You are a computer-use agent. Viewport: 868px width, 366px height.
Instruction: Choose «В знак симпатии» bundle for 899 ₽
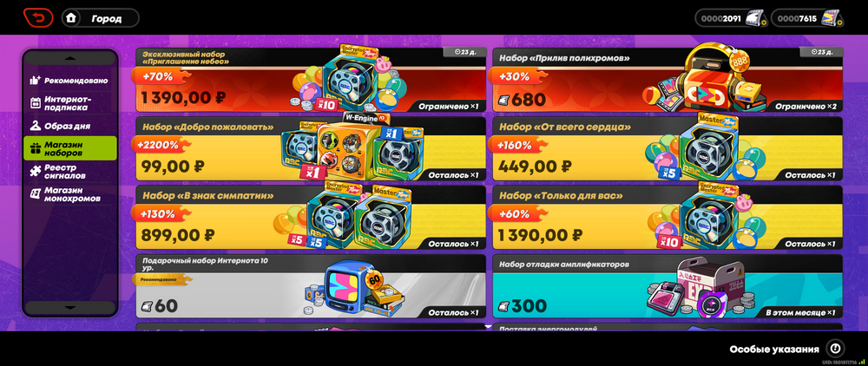tap(311, 218)
